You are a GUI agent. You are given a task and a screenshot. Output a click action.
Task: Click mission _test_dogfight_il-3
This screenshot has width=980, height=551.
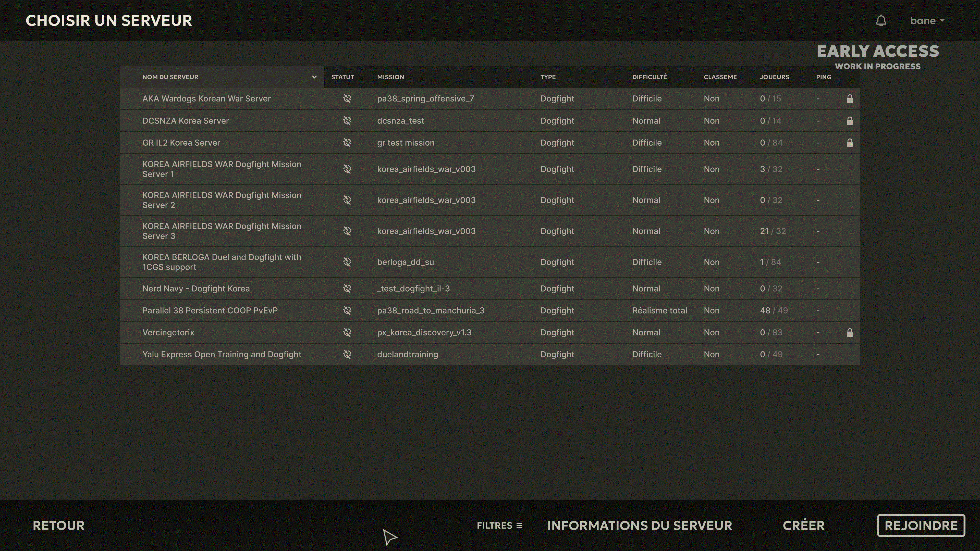[413, 289]
